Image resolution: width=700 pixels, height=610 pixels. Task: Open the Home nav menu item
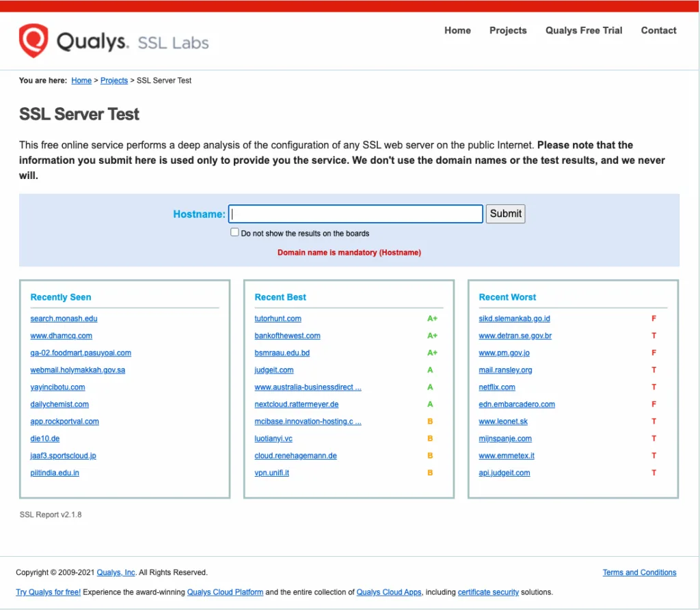tap(457, 30)
